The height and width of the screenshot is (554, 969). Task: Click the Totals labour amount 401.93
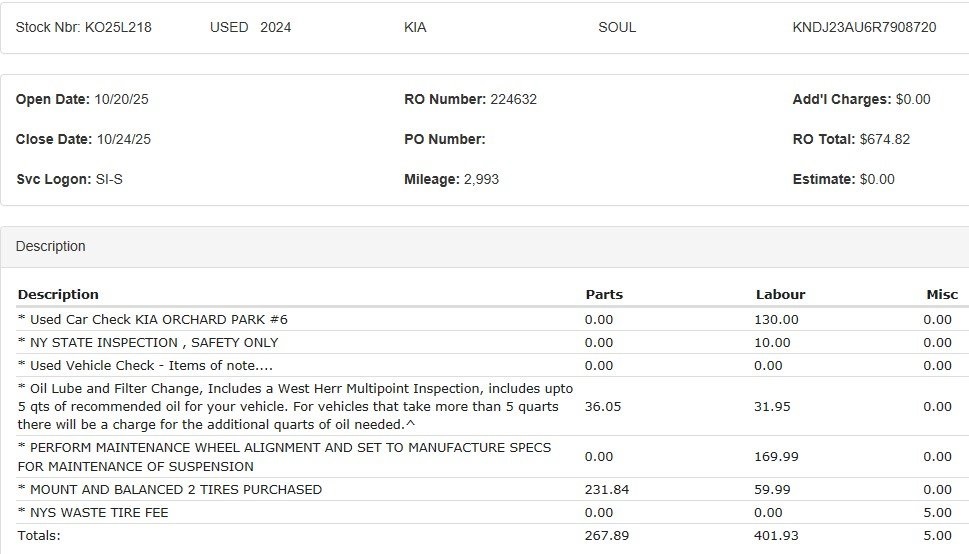point(776,535)
